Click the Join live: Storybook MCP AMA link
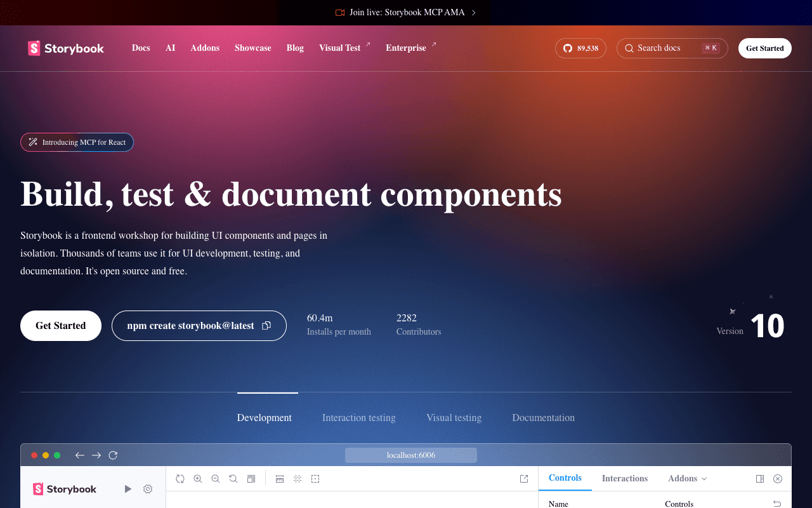The image size is (812, 508). coord(407,13)
